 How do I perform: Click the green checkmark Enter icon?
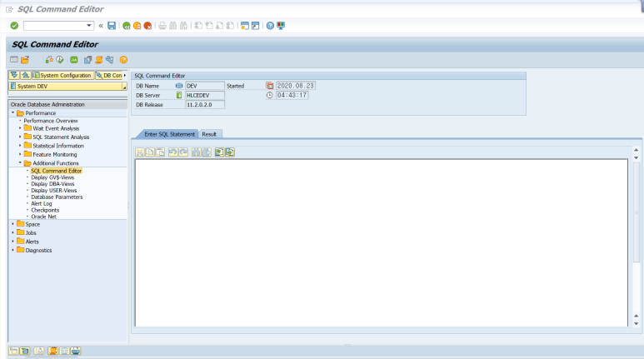click(x=14, y=26)
